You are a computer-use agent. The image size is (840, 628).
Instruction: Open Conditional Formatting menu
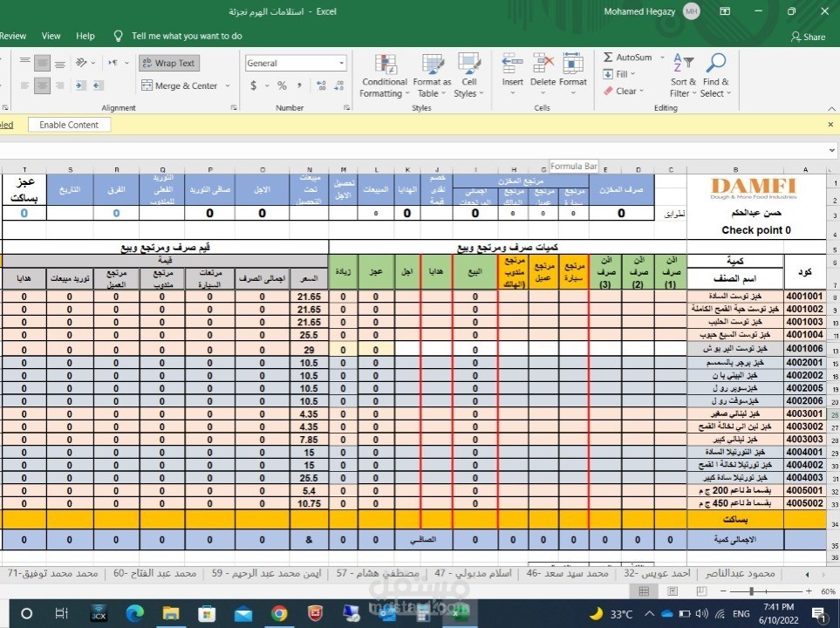[x=384, y=76]
